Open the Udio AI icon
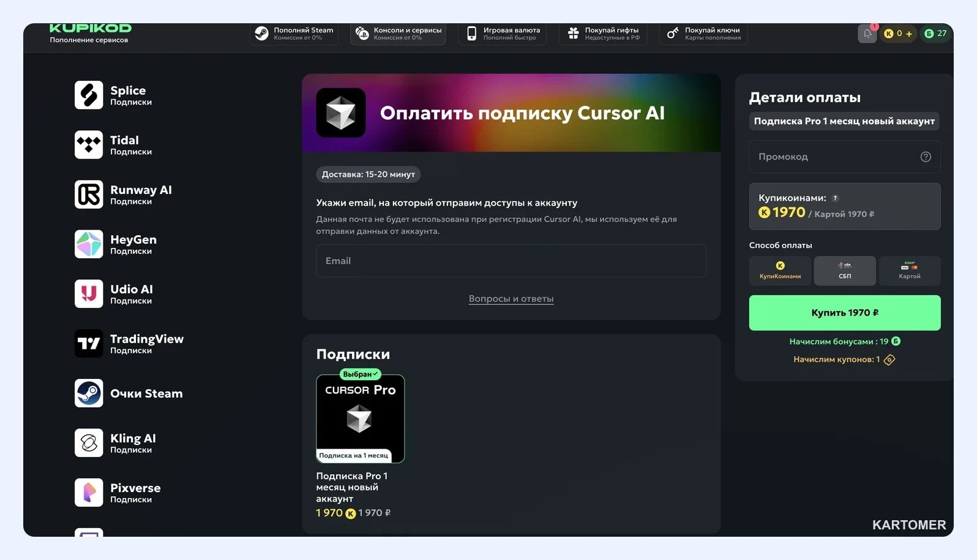The height and width of the screenshot is (560, 977). click(89, 294)
